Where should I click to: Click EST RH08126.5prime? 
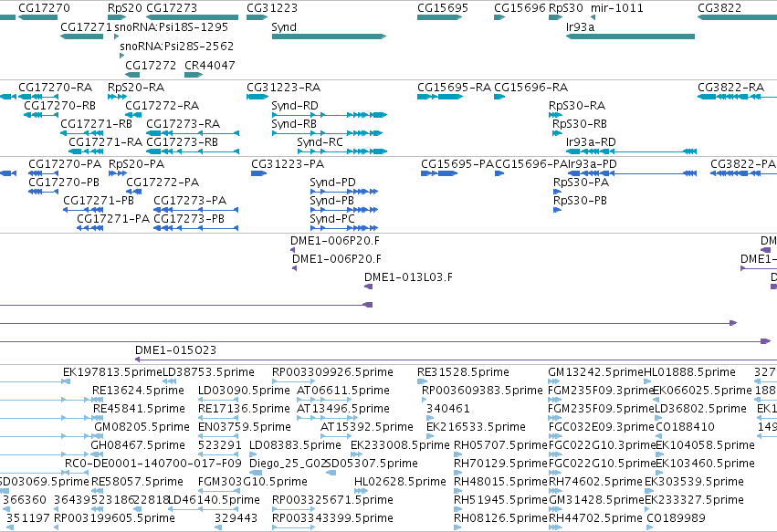coord(501,518)
